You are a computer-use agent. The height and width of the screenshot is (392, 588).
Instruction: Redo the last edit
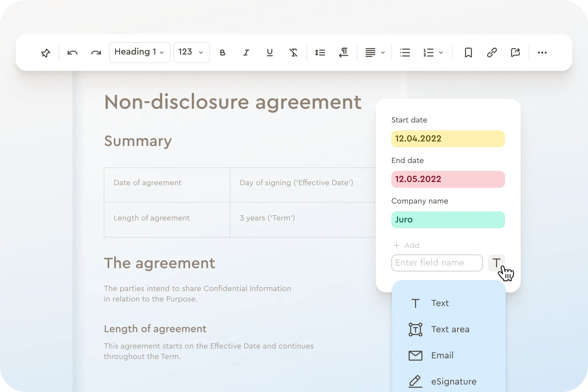[96, 52]
